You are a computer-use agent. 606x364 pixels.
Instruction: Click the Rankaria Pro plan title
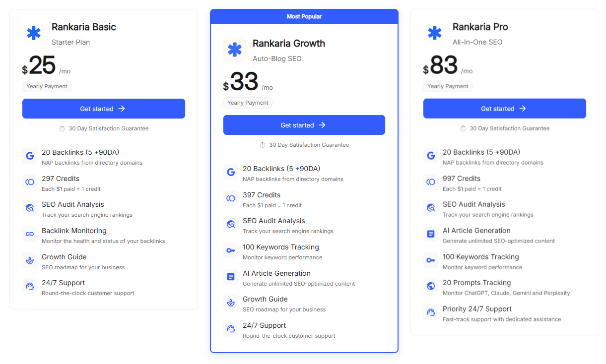(x=480, y=27)
